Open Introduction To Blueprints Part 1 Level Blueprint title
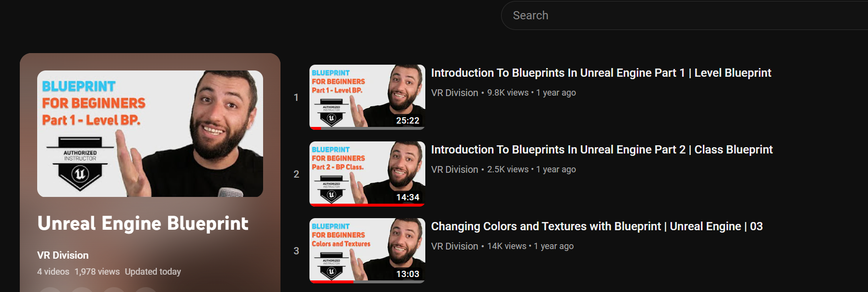Screen dimensions: 868x292 601,73
